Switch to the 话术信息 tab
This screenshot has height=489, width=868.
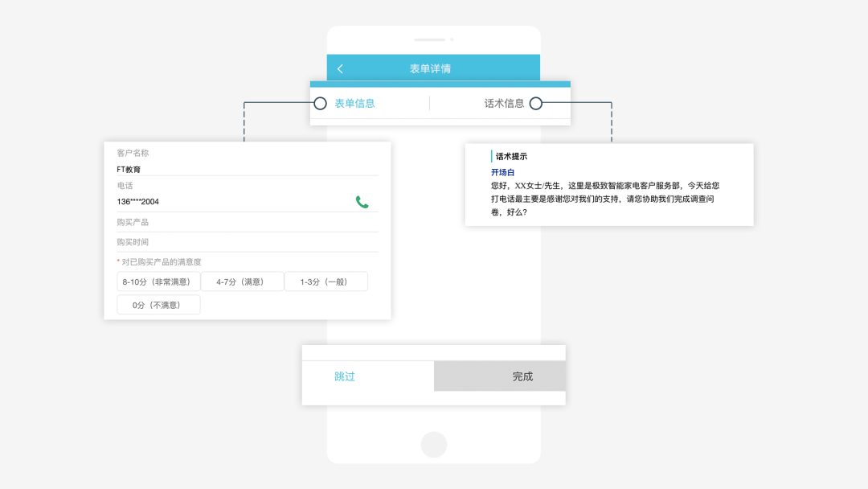pos(504,104)
